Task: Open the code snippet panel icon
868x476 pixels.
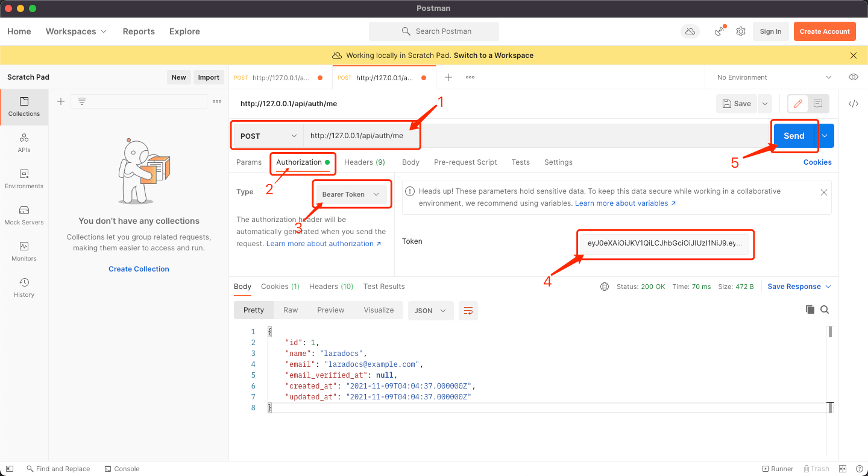Action: [854, 104]
